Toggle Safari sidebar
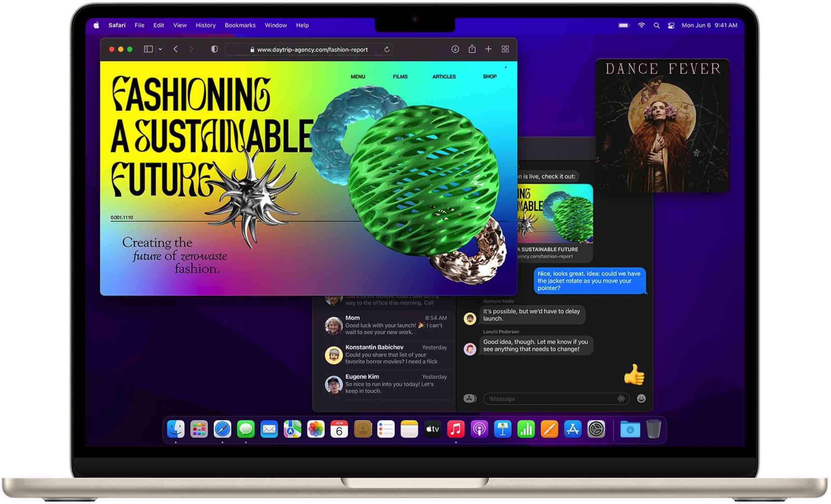The width and height of the screenshot is (831, 504). pyautogui.click(x=148, y=49)
